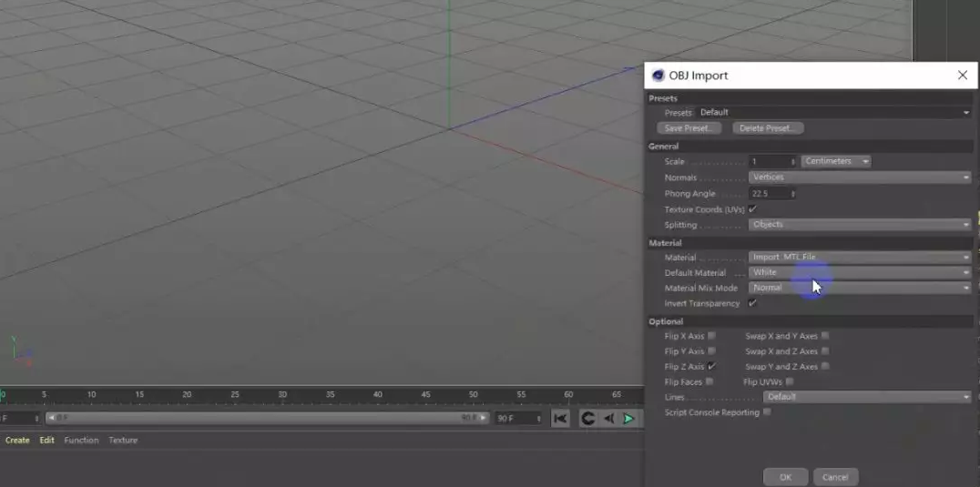The height and width of the screenshot is (487, 980).
Task: Open Material dropdown showing Import MTL File
Action: pos(860,258)
